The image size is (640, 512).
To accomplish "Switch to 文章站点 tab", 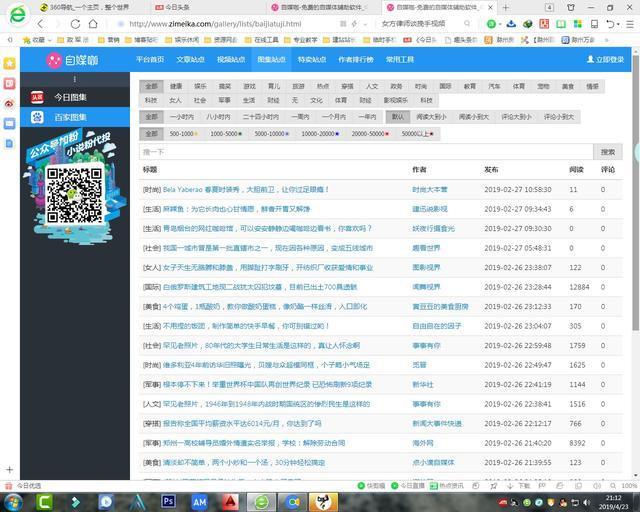I will pos(190,60).
